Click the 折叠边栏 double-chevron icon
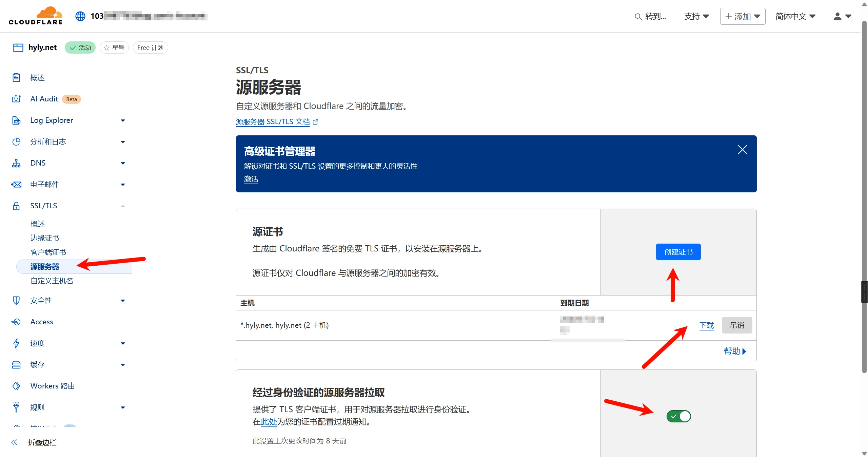The height and width of the screenshot is (457, 868). coord(14,442)
